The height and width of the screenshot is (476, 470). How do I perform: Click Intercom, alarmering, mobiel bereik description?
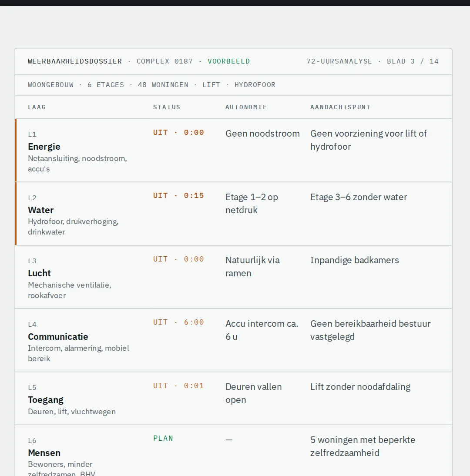point(79,353)
